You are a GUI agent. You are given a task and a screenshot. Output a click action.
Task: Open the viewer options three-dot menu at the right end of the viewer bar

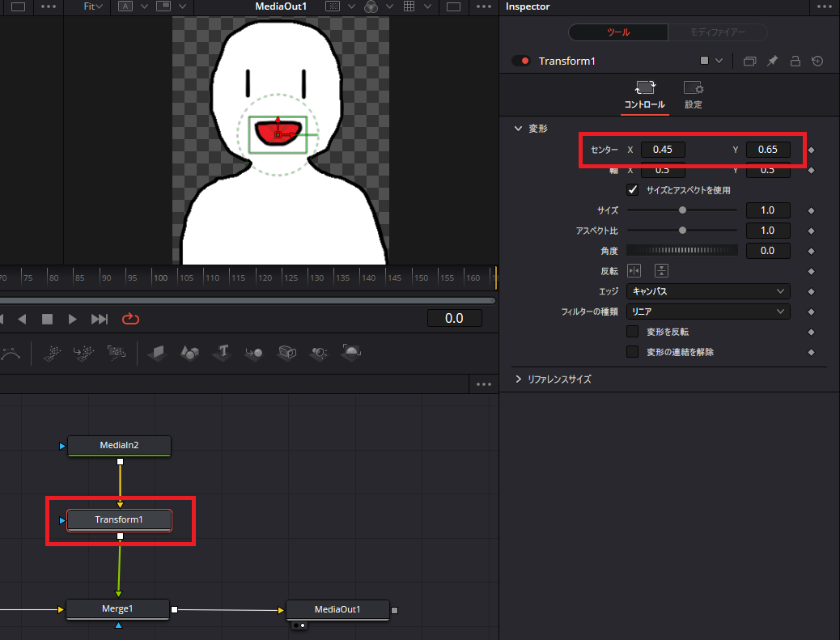coord(484,6)
